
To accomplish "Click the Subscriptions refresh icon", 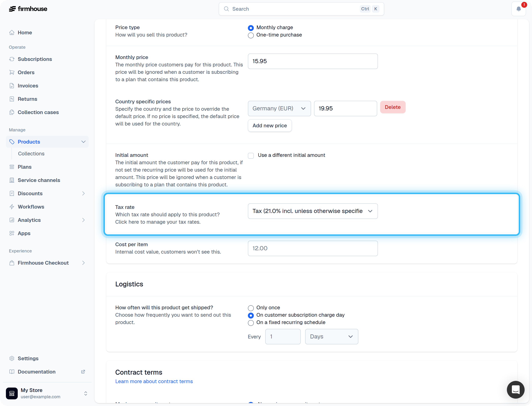I will 12,59.
